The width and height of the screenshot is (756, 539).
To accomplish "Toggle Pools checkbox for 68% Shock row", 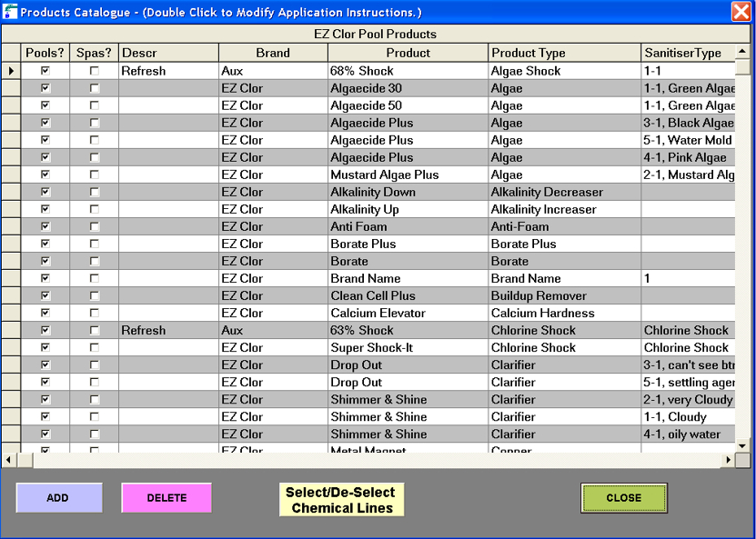I will [45, 71].
